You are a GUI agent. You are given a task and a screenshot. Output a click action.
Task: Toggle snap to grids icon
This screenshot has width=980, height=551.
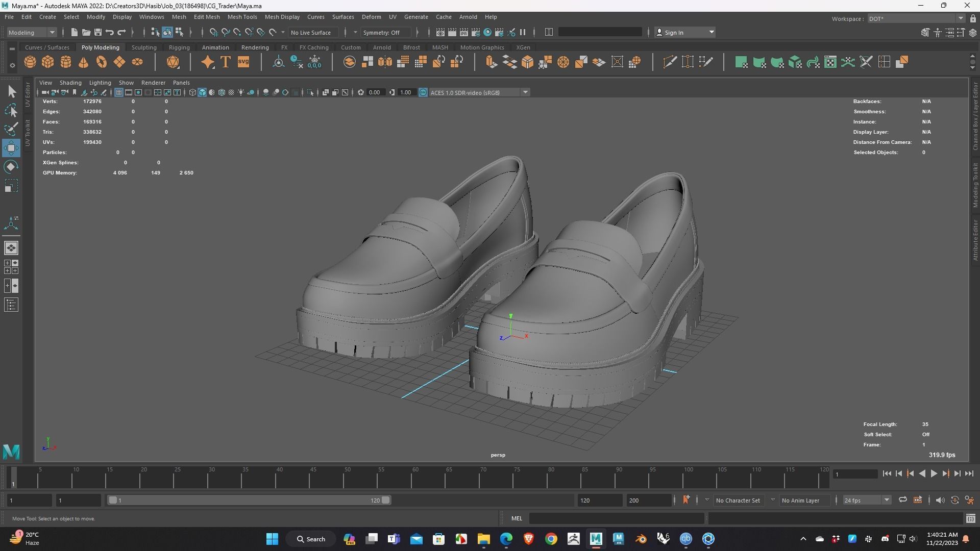click(x=213, y=32)
